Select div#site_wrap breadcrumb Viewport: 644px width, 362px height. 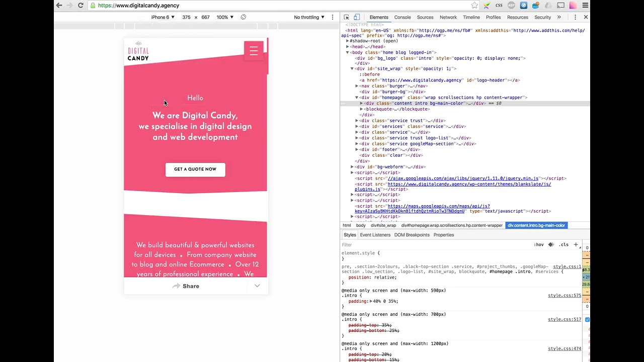point(383,225)
